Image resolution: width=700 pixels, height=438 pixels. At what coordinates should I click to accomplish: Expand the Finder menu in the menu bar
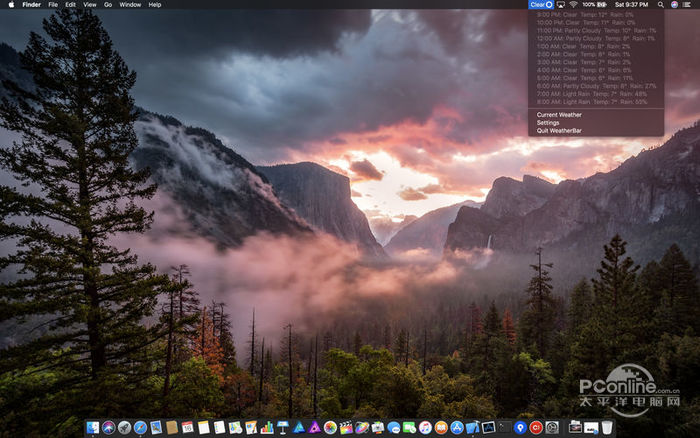[31, 5]
